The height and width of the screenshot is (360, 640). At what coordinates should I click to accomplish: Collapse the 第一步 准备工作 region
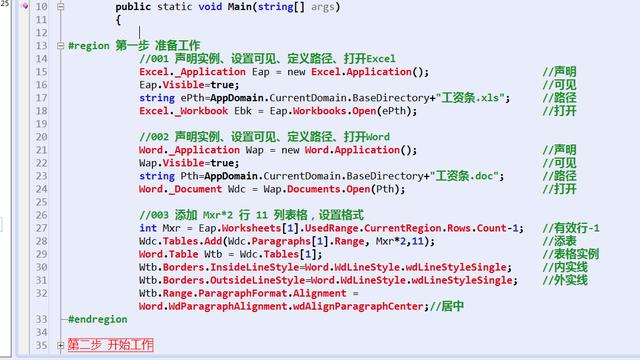tap(60, 46)
